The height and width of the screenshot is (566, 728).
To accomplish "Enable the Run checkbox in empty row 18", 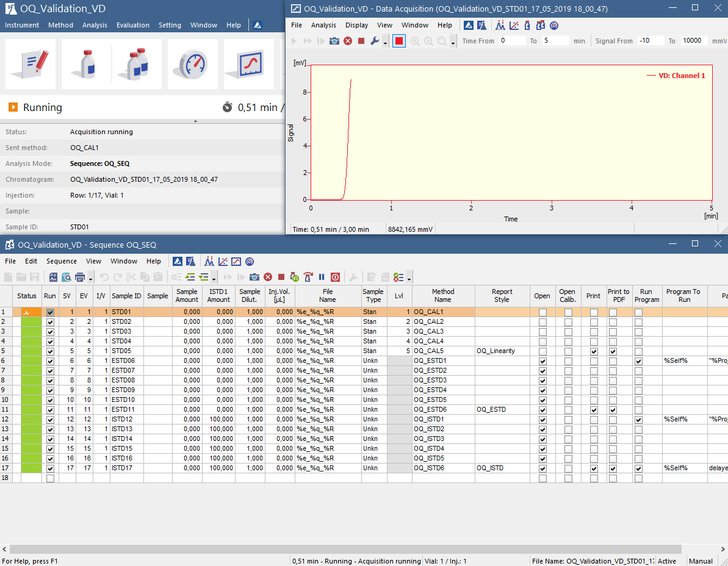I will (50, 478).
